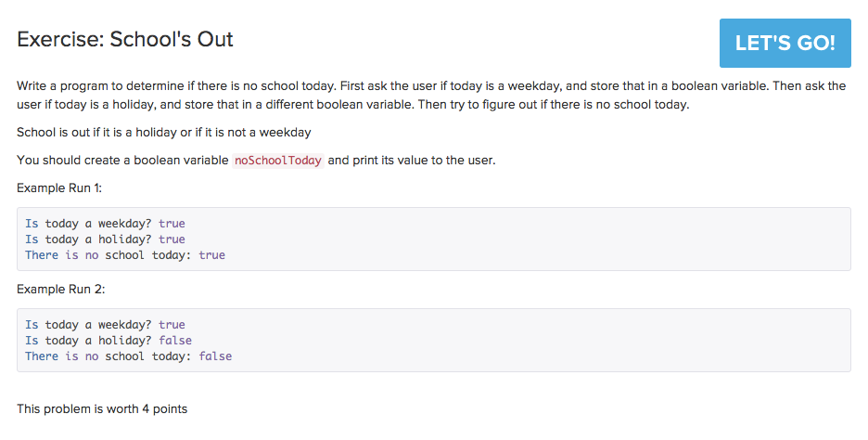
Task: Click "There is no school today: false" line
Action: pyautogui.click(x=128, y=356)
